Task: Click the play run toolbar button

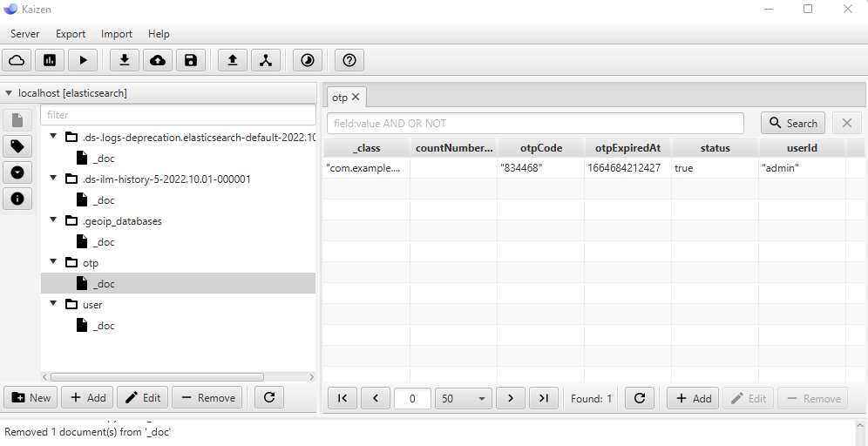Action: (x=83, y=60)
